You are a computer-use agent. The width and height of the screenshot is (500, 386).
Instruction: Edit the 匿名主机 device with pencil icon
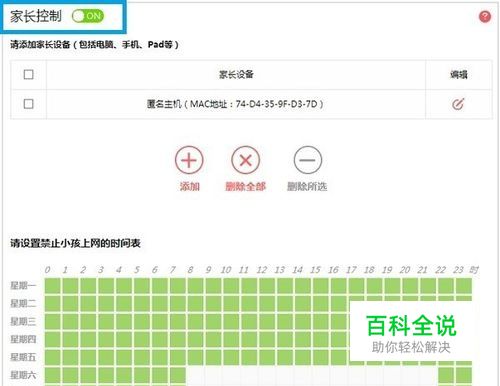click(x=458, y=104)
